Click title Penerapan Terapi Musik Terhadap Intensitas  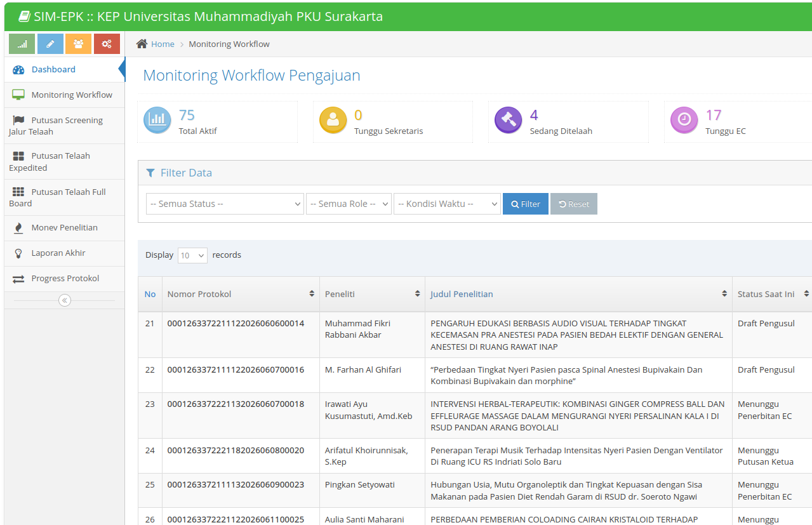click(576, 456)
